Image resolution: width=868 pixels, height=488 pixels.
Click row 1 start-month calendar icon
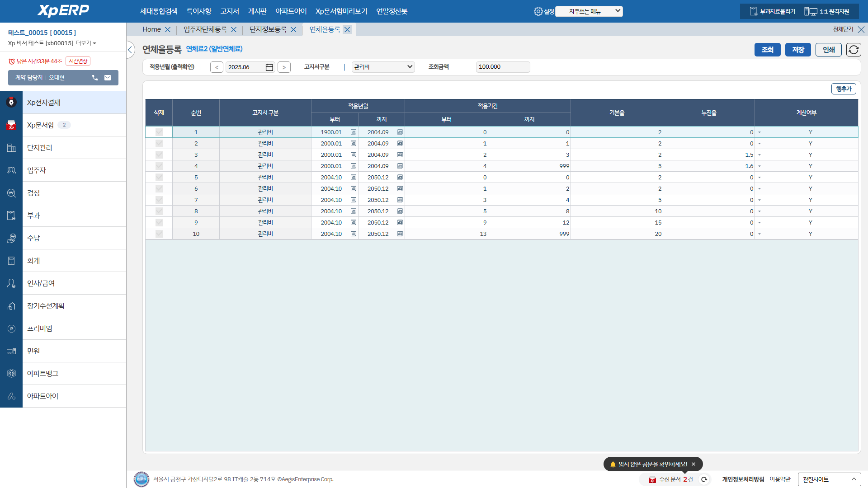354,132
